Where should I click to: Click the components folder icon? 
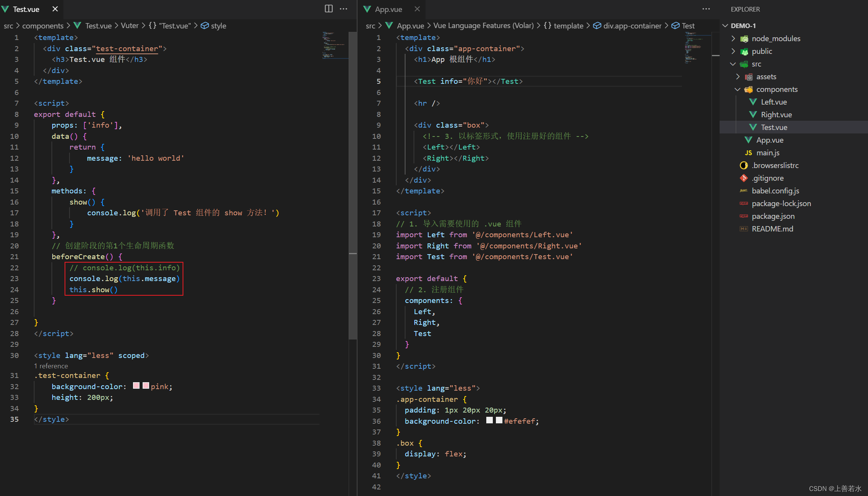coord(748,90)
